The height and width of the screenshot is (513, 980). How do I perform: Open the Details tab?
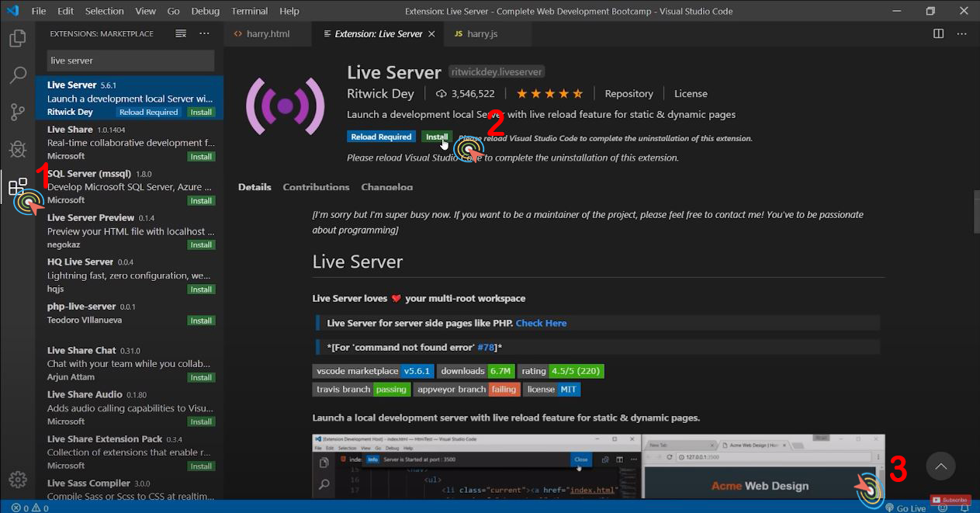point(255,187)
